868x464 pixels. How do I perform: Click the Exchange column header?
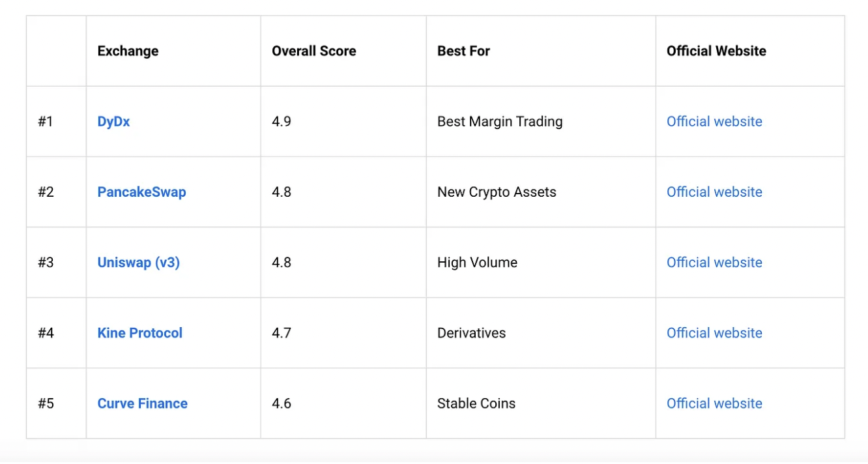coord(128,51)
